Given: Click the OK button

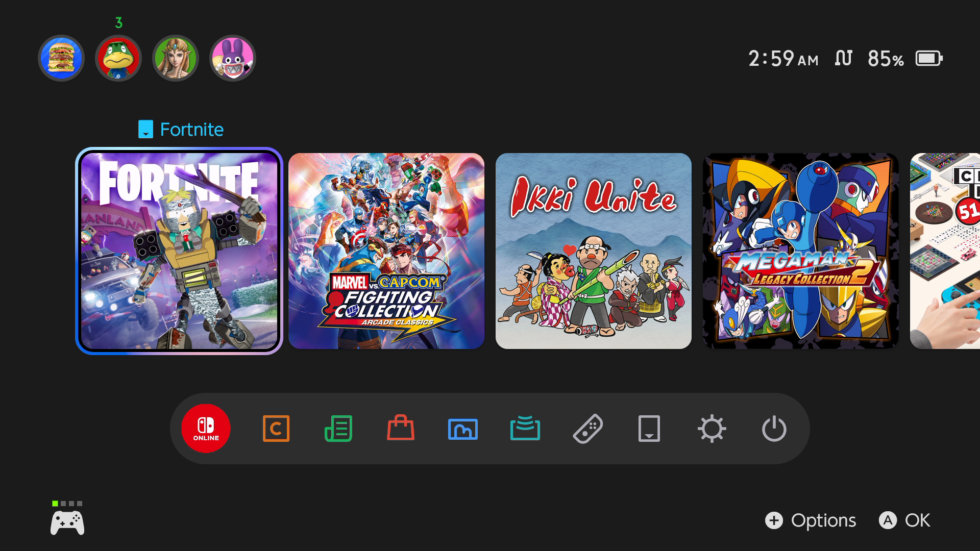Looking at the screenshot, I should point(904,520).
